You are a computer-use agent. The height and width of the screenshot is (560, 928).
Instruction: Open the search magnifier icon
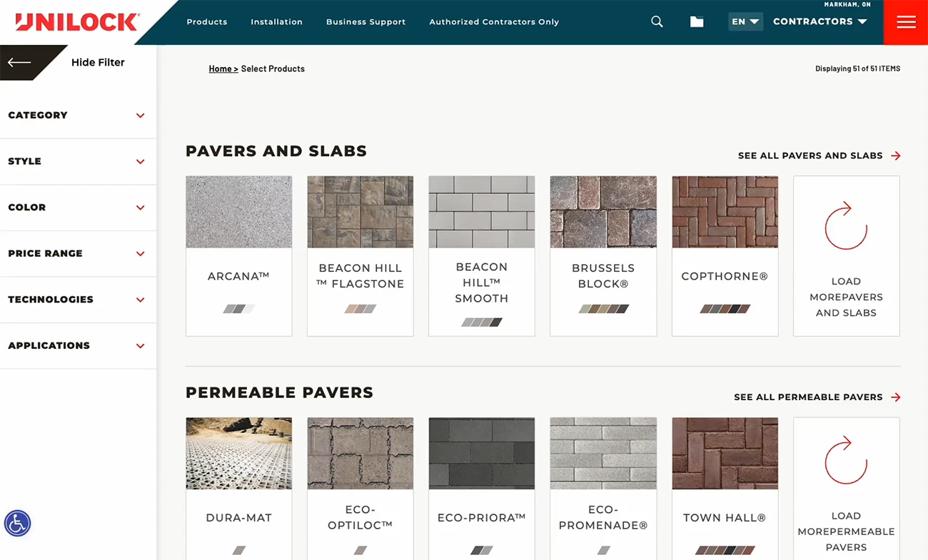click(x=657, y=22)
